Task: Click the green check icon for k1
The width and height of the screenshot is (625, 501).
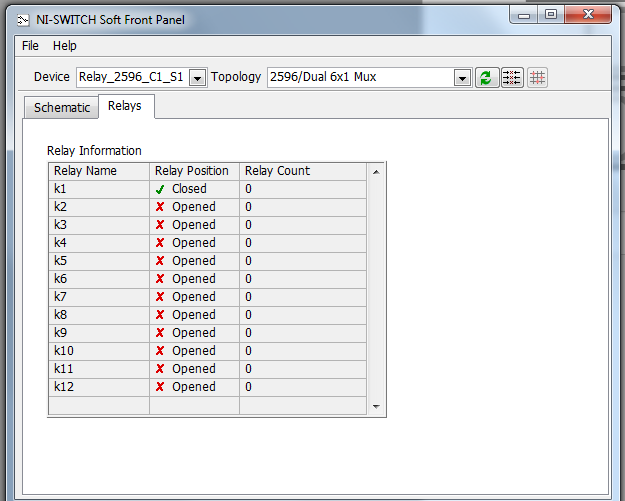Action: click(x=160, y=190)
